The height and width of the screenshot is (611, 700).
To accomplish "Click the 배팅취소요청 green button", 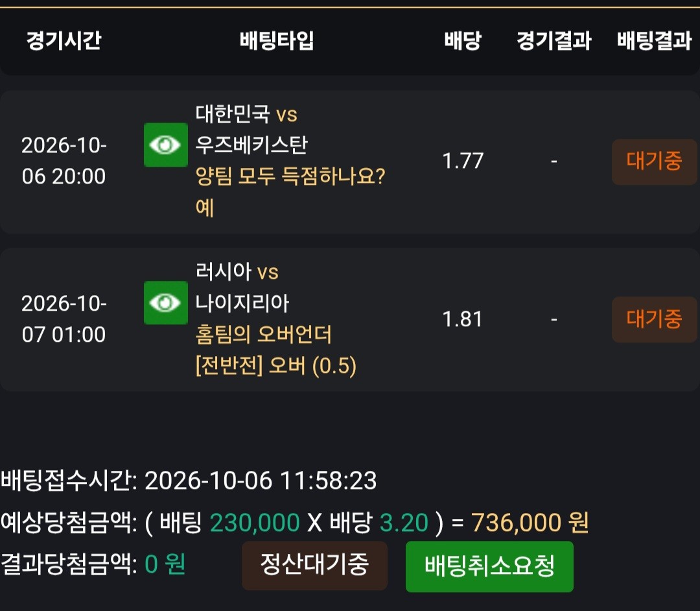I will [489, 566].
